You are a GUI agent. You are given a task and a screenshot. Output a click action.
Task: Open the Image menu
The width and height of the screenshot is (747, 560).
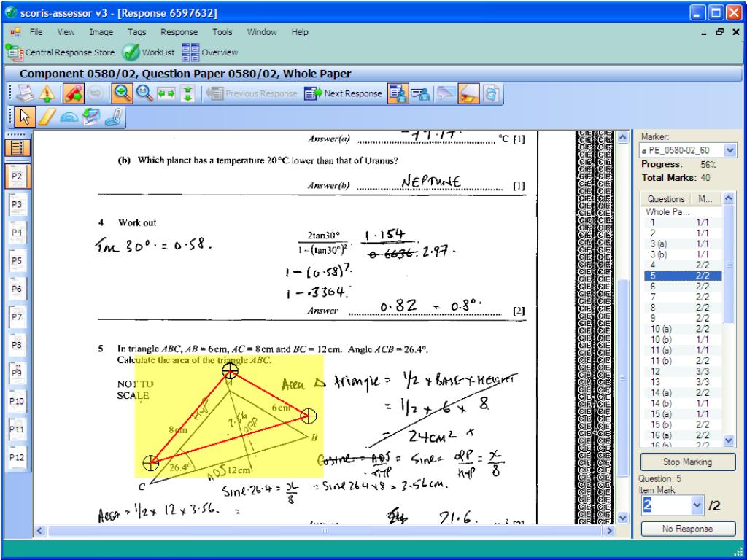click(101, 32)
